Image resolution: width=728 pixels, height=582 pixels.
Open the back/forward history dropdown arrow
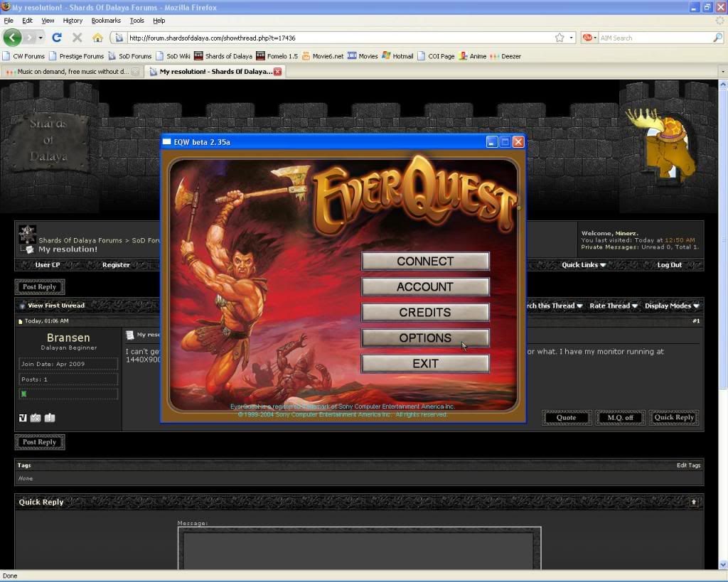(x=41, y=38)
